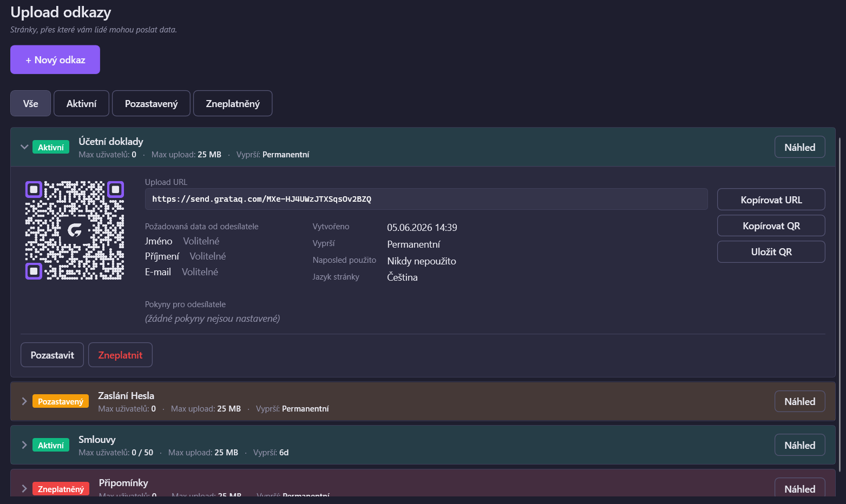Screen dimensions: 846x504
Task: Click the Volitelné value next to Příjmení
Action: (x=208, y=256)
